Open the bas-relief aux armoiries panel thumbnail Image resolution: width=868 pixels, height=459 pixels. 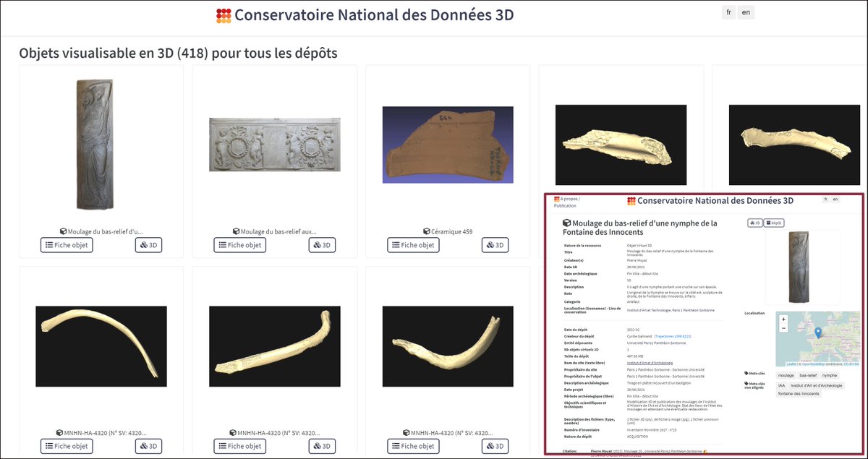[274, 145]
